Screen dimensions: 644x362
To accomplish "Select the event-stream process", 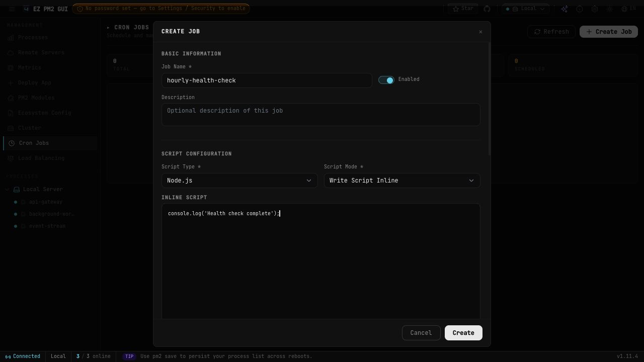I will [47, 226].
